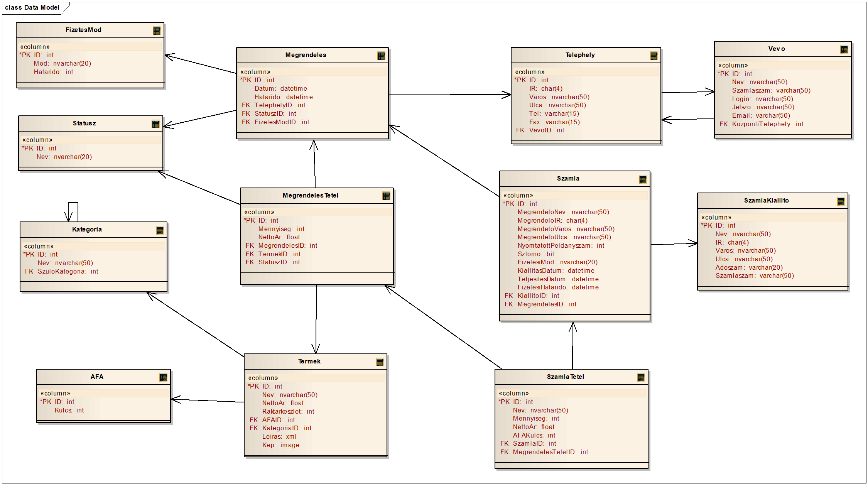
Task: Select 'Login: nvarchar(50)' in Vevo
Action: 763,99
